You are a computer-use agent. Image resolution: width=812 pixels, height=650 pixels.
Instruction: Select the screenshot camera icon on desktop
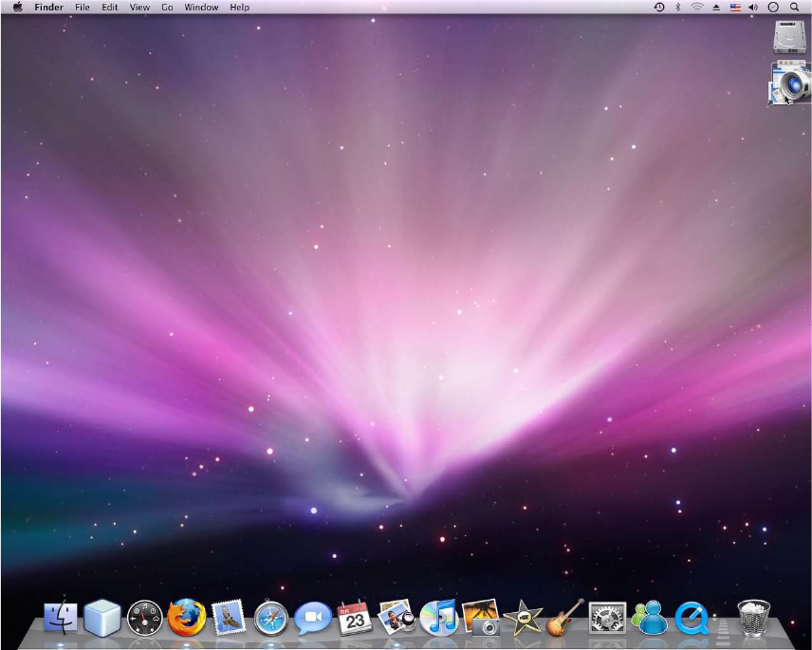click(789, 83)
